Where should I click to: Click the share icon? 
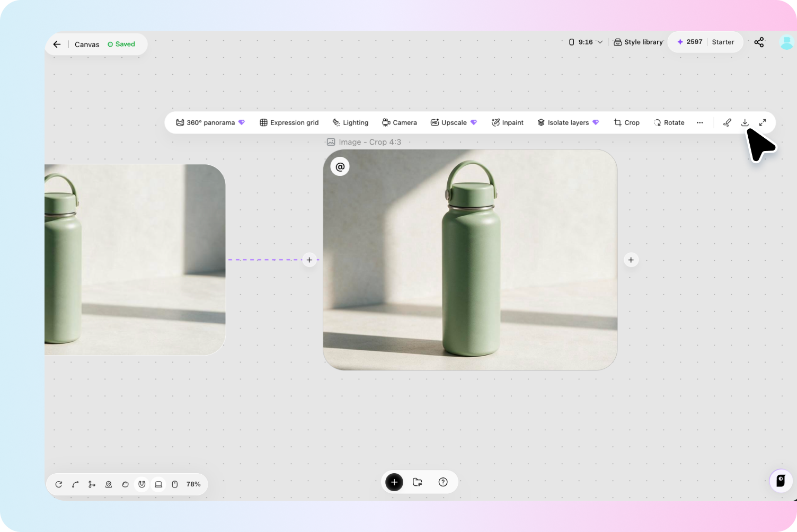[759, 42]
